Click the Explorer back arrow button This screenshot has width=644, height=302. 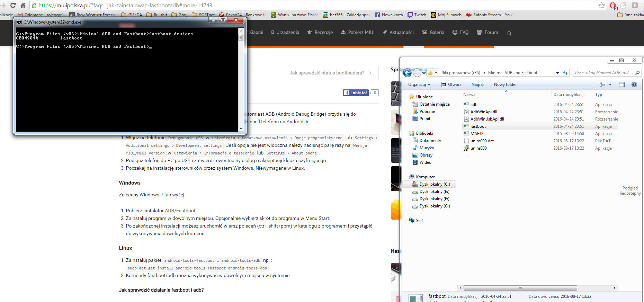pos(407,73)
